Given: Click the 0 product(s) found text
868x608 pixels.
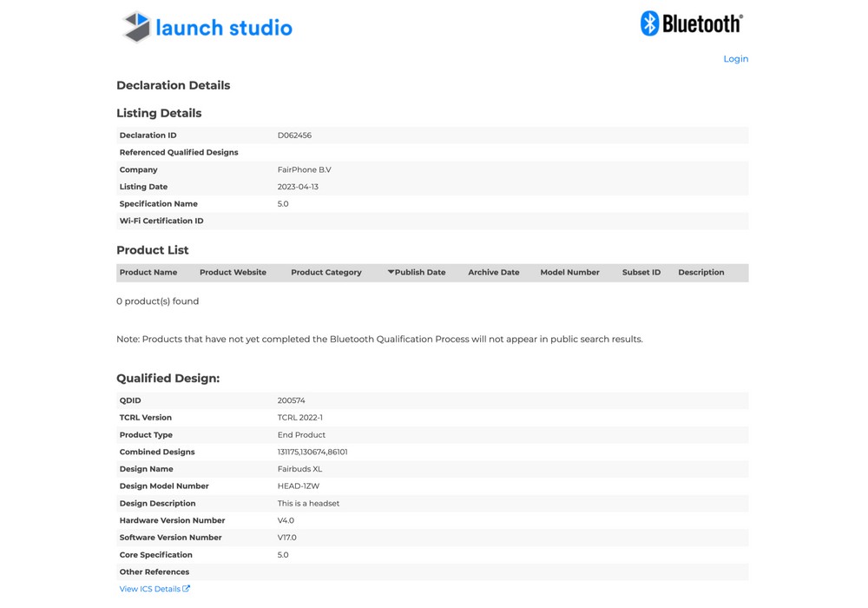Looking at the screenshot, I should (157, 301).
